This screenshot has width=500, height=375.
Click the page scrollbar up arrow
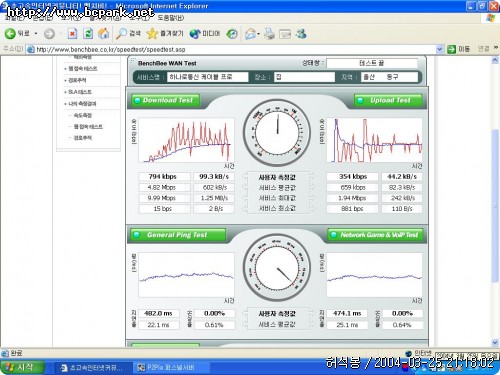[x=495, y=60]
